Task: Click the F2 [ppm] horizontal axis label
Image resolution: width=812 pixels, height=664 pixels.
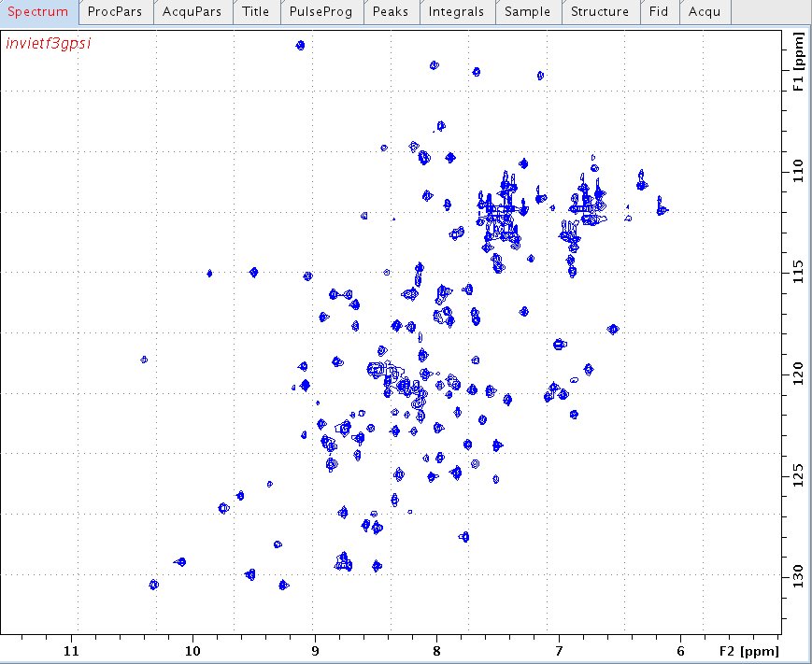Action: click(x=749, y=649)
